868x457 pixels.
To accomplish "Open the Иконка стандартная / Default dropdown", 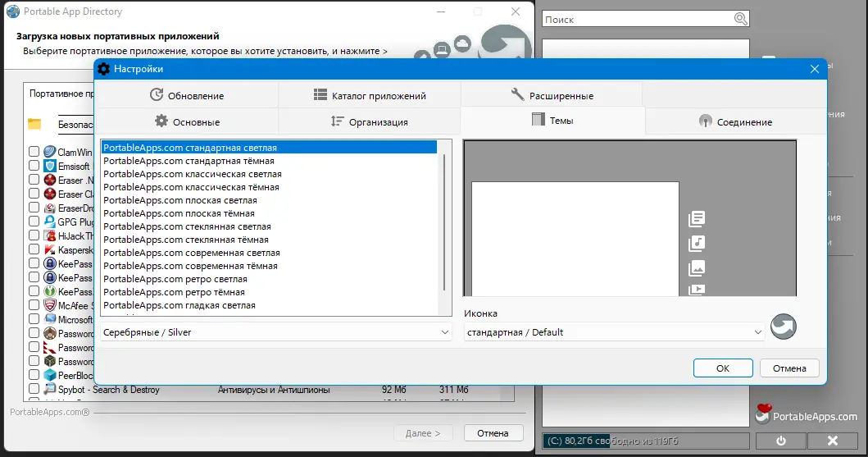I will (x=614, y=332).
